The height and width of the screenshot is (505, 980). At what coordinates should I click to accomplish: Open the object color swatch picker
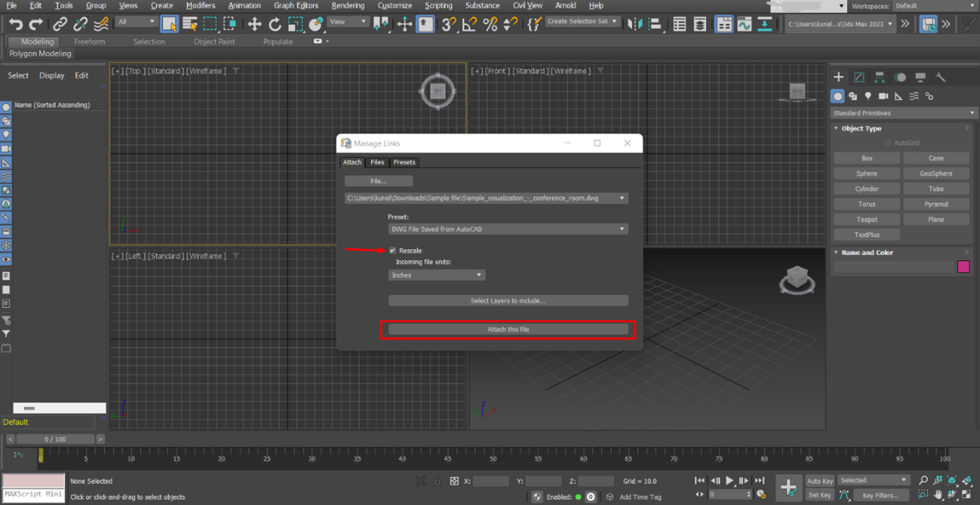click(964, 267)
